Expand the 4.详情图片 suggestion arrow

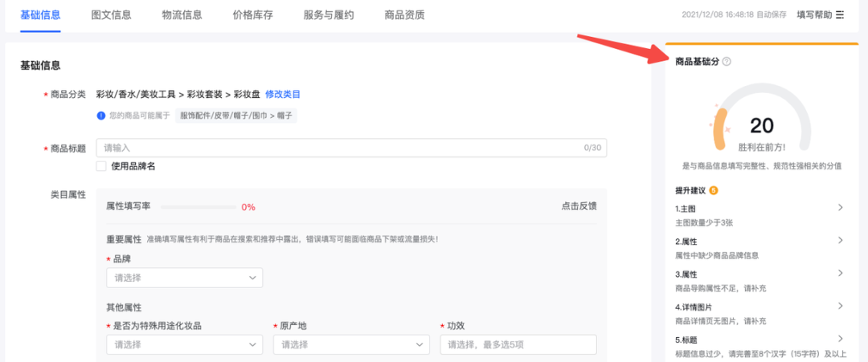pos(840,306)
